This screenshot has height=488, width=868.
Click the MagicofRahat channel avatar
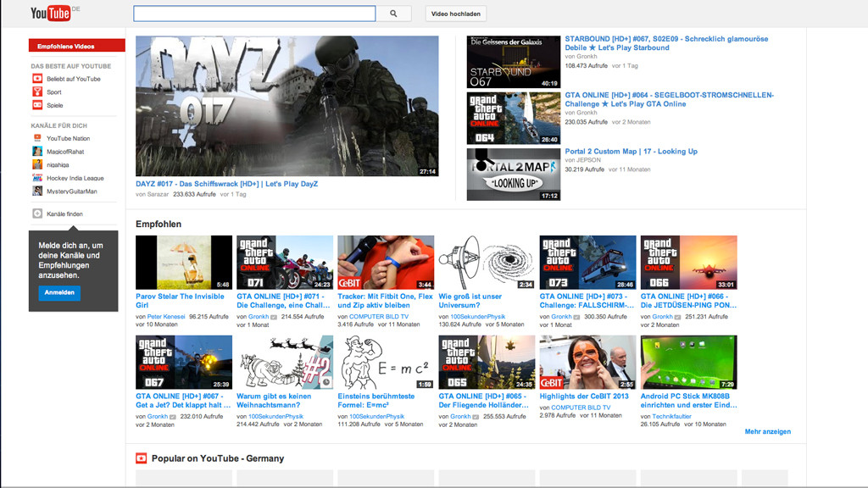click(37, 152)
